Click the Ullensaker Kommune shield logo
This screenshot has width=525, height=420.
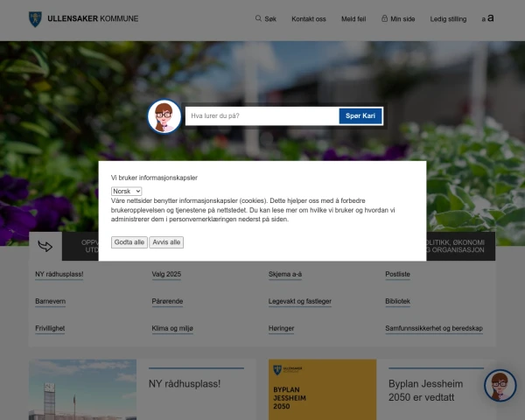(x=35, y=19)
